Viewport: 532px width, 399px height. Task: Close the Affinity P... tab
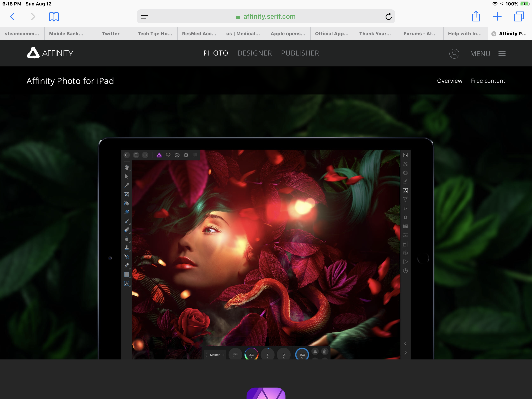tap(494, 34)
